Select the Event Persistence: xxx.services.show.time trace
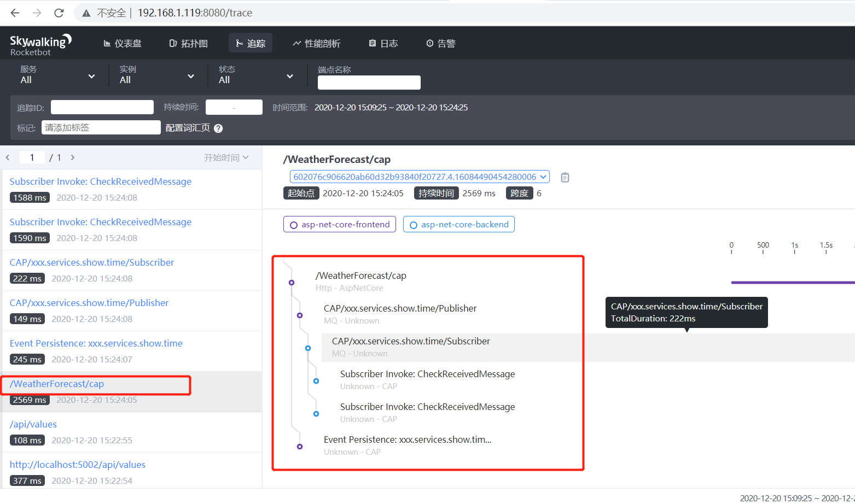Screen dimensions: 855x504 coord(95,343)
